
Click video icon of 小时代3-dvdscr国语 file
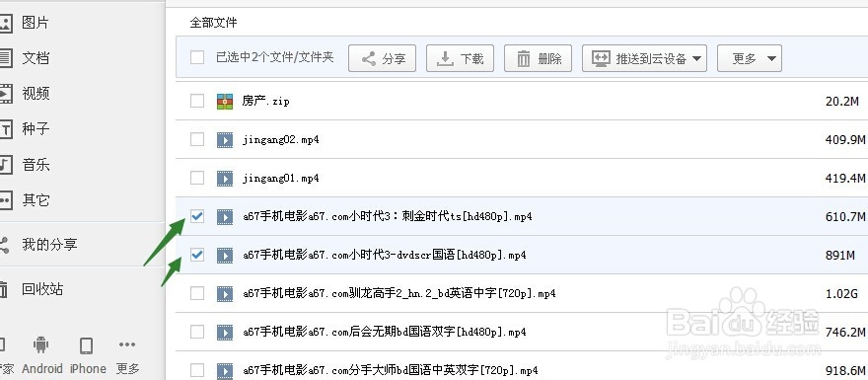225,256
